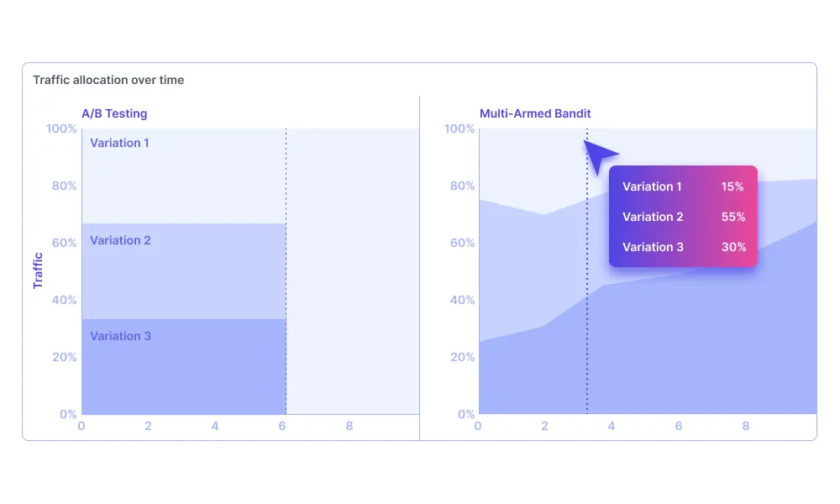Click the Traffic allocation over time heading
This screenshot has width=840, height=504.
(108, 80)
